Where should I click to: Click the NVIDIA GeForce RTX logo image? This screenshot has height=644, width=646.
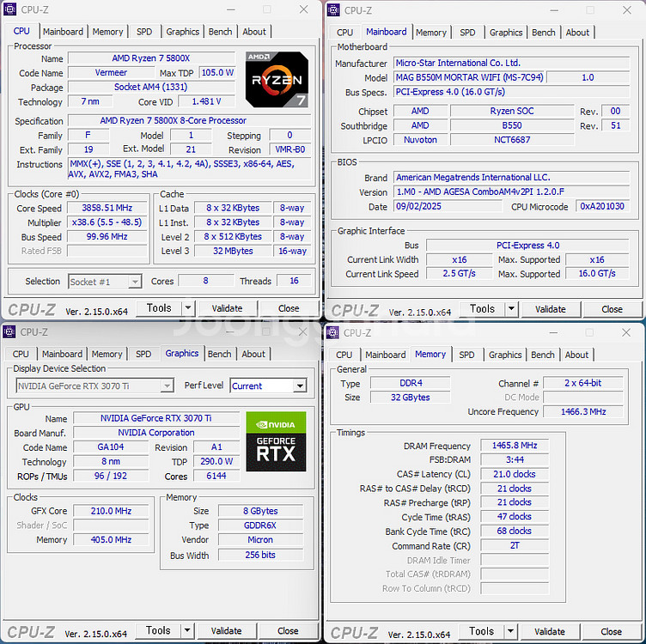(x=276, y=441)
